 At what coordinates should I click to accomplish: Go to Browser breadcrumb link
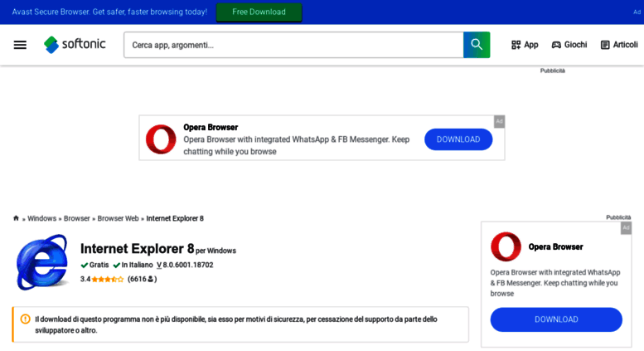[77, 218]
